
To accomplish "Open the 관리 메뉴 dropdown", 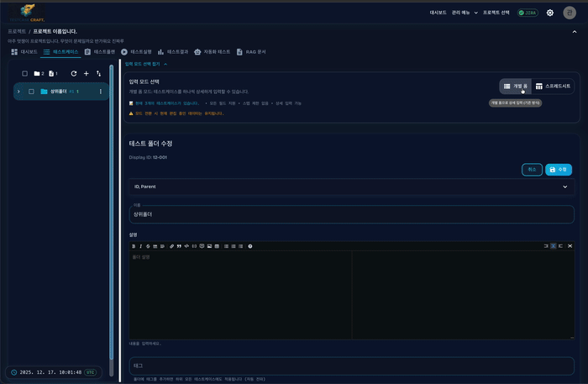I will [x=465, y=13].
